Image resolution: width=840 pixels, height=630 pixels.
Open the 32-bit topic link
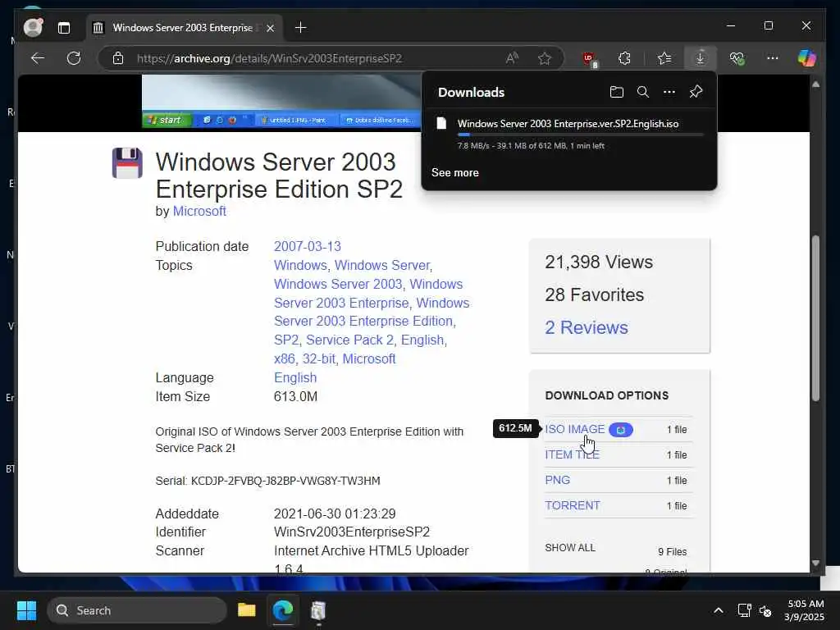pyautogui.click(x=319, y=359)
